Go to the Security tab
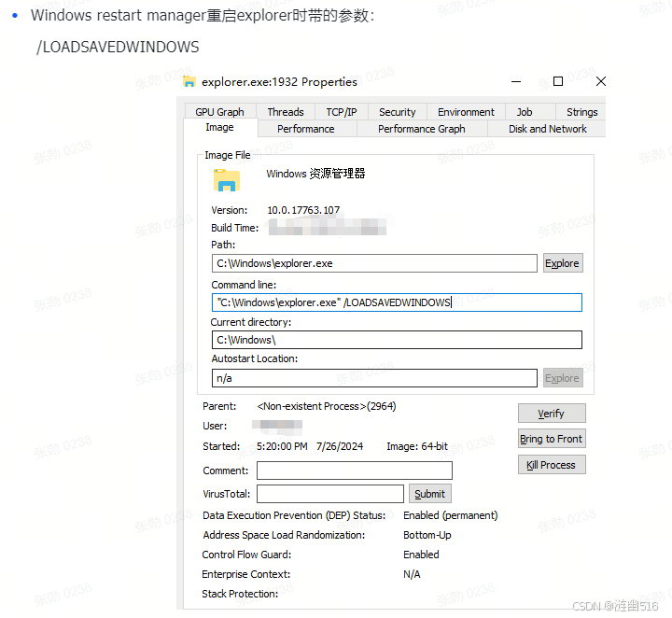Viewport: 672px width, 618px height. point(398,112)
